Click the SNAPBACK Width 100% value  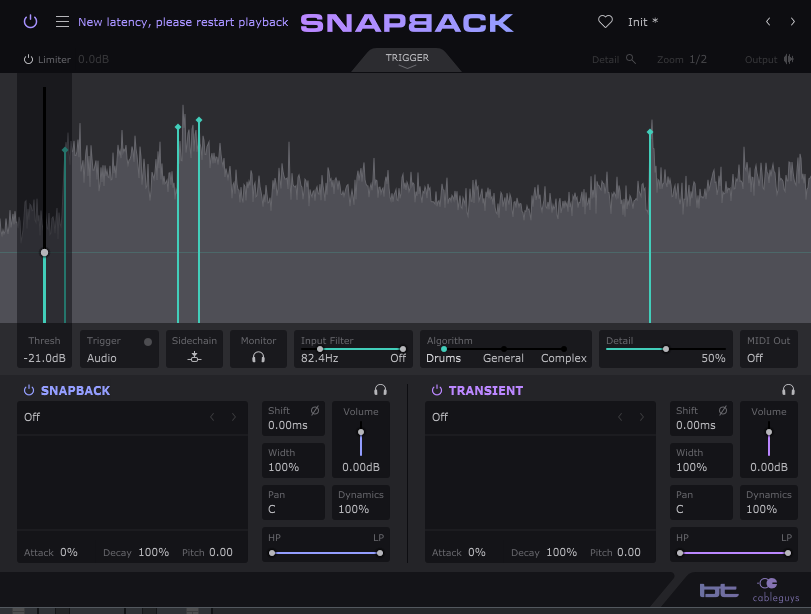(x=283, y=467)
